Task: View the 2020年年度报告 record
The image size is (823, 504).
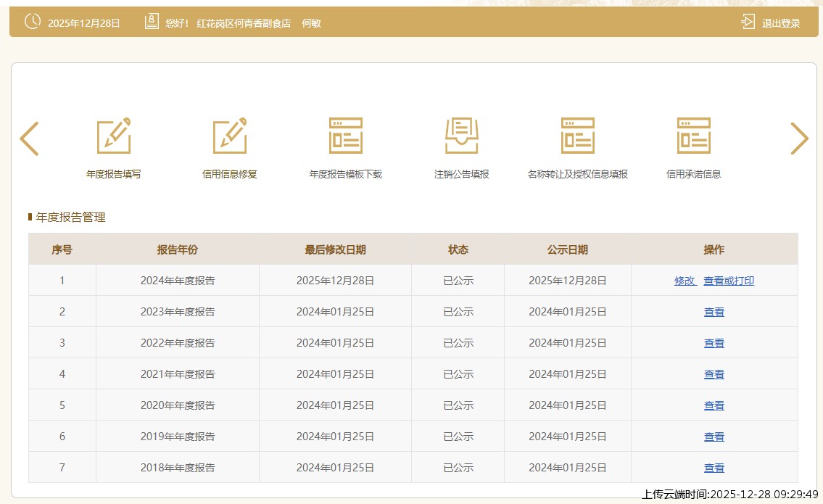Action: pos(714,405)
